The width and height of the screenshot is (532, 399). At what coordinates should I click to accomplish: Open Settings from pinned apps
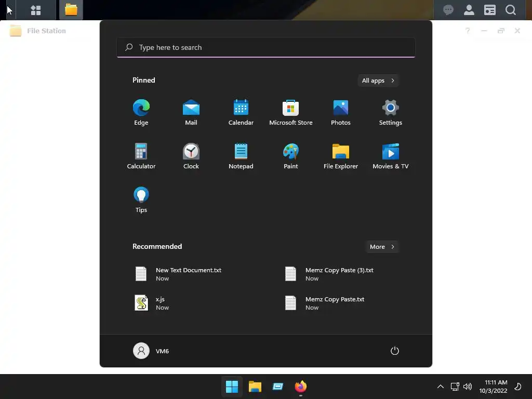pyautogui.click(x=391, y=113)
